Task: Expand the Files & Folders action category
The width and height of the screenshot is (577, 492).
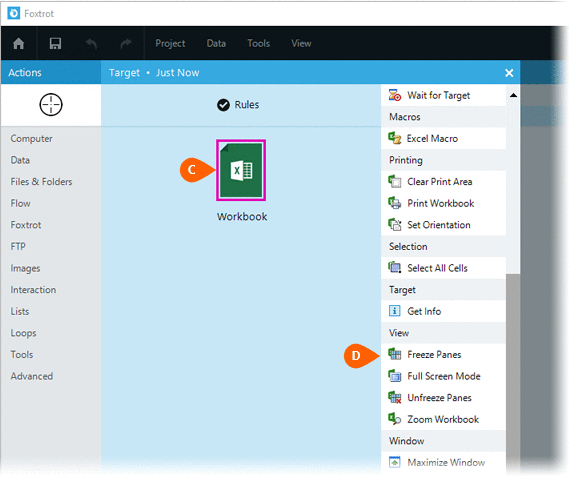Action: point(41,182)
